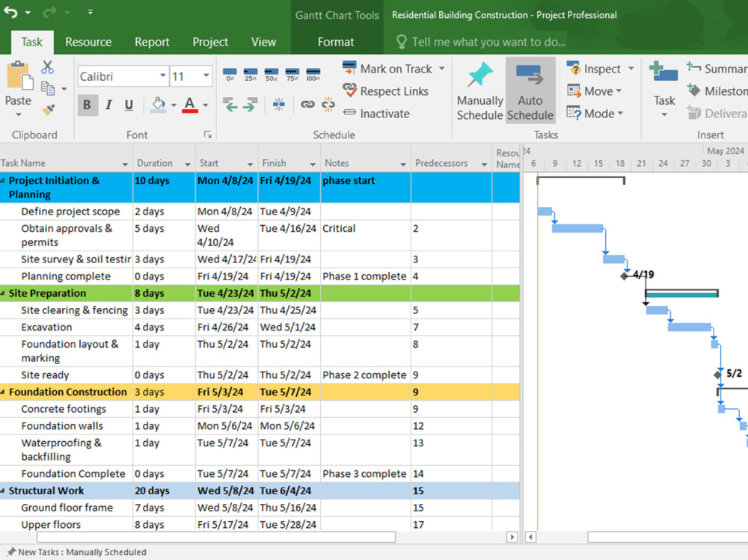Toggle Italic formatting

pyautogui.click(x=108, y=105)
